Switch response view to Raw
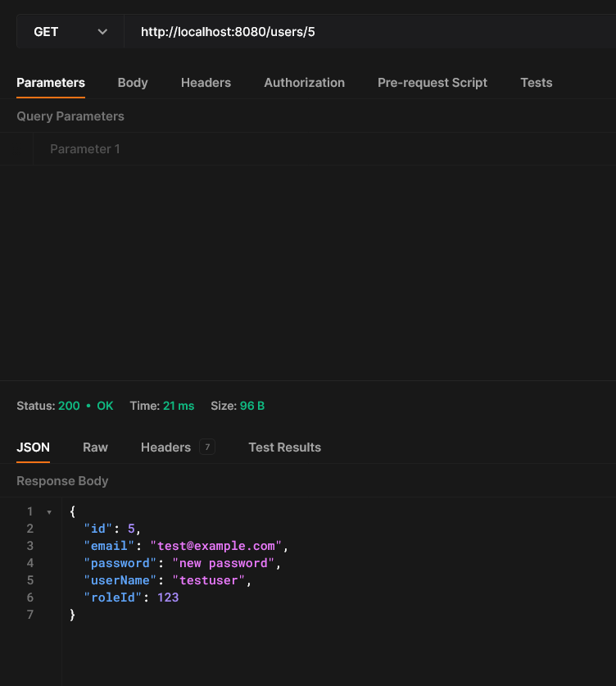This screenshot has height=686, width=616. (x=95, y=447)
